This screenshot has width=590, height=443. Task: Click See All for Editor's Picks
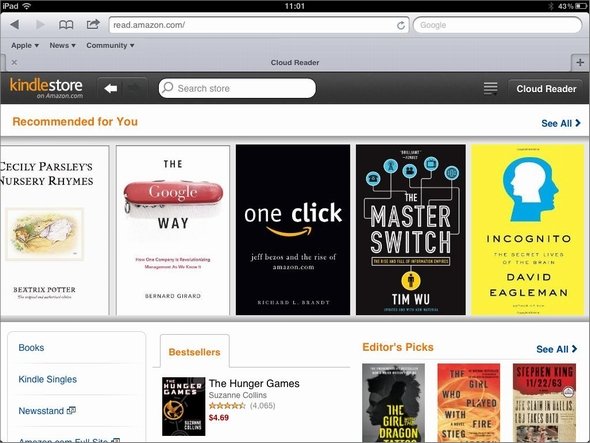[x=557, y=349]
